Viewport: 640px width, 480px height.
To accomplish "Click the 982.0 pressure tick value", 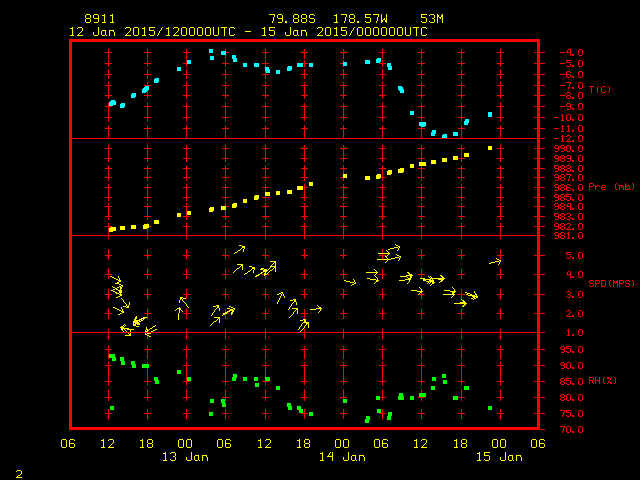I will tap(569, 227).
